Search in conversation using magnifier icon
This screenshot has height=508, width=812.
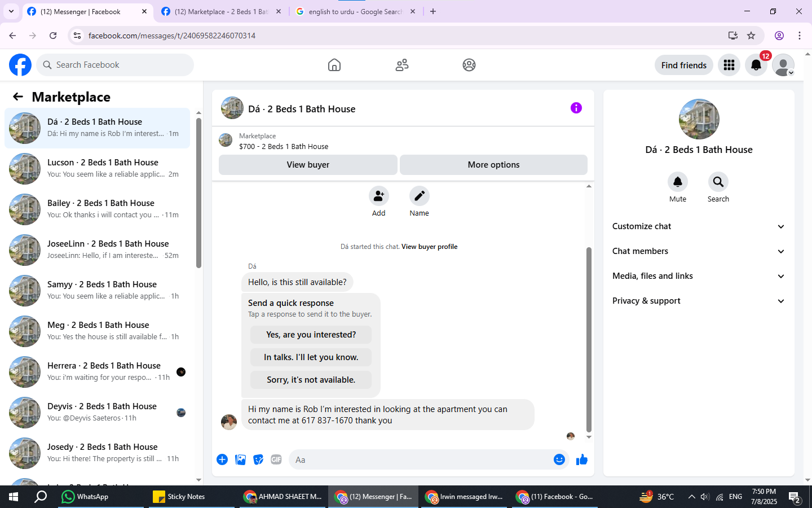[718, 182]
